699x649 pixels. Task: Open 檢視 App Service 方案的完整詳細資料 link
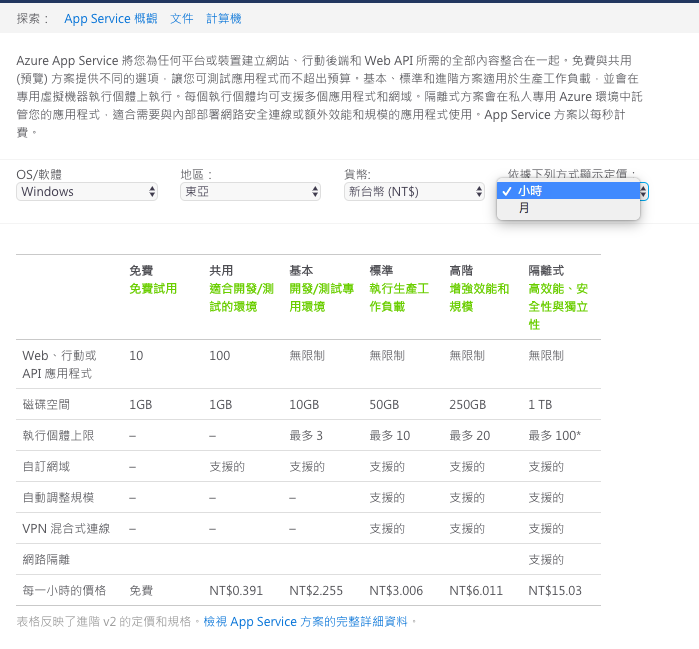tap(305, 621)
